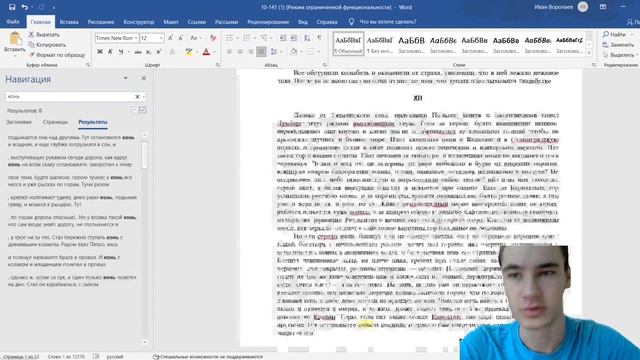Viewport: 640px width, 360px height.
Task: Open multilevel list menu
Action: 264,38
